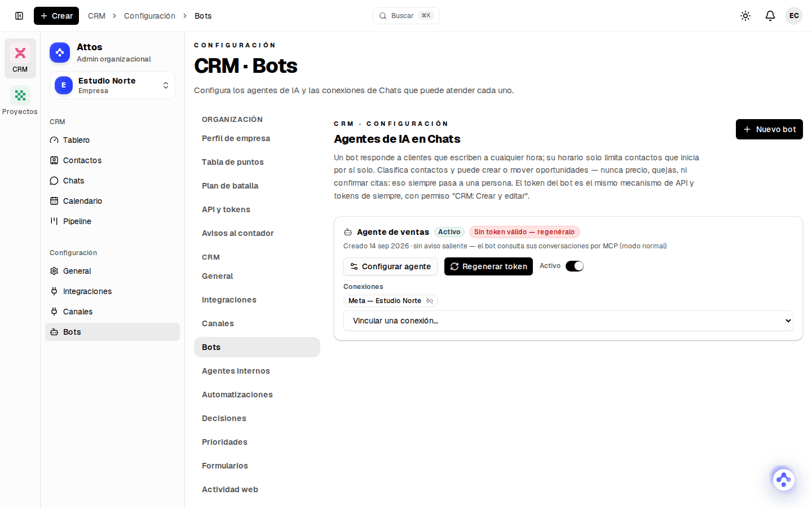812x508 pixels.
Task: Click Configurar agente button
Action: [x=390, y=266]
